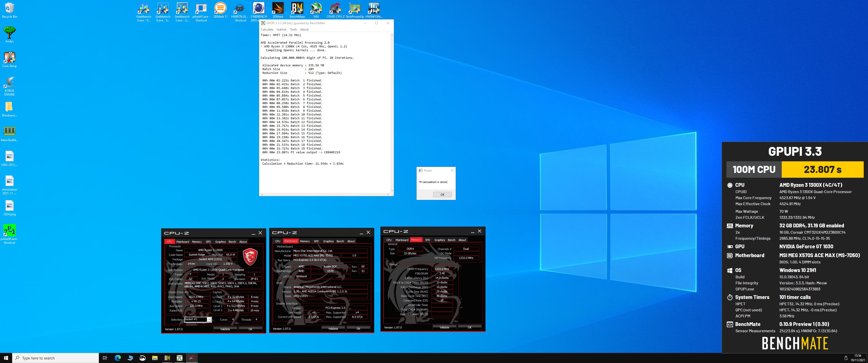The width and height of the screenshot is (868, 363).
Task: Select the HWBOTx265 shortcut icon
Action: pos(239,12)
